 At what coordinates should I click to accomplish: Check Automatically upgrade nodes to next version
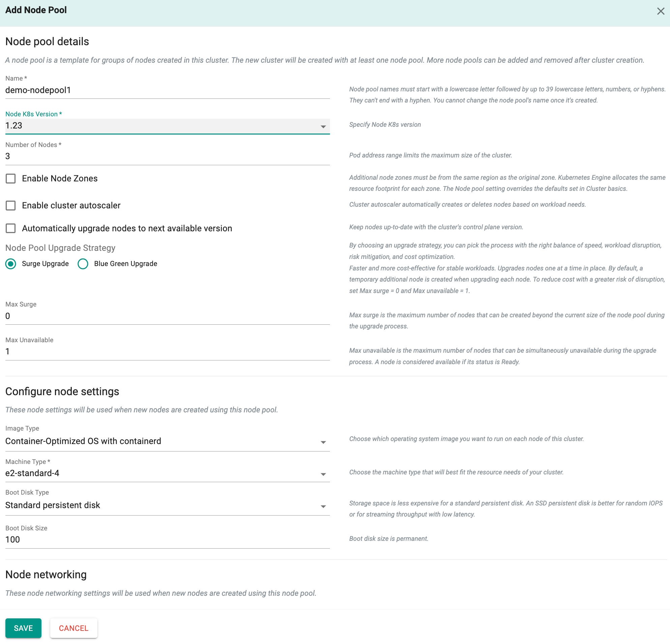pos(10,228)
